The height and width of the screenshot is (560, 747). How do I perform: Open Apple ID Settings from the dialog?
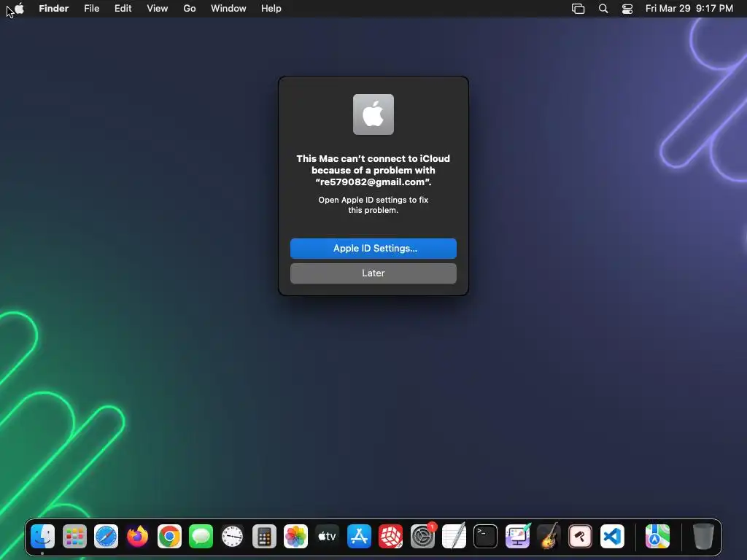click(373, 249)
